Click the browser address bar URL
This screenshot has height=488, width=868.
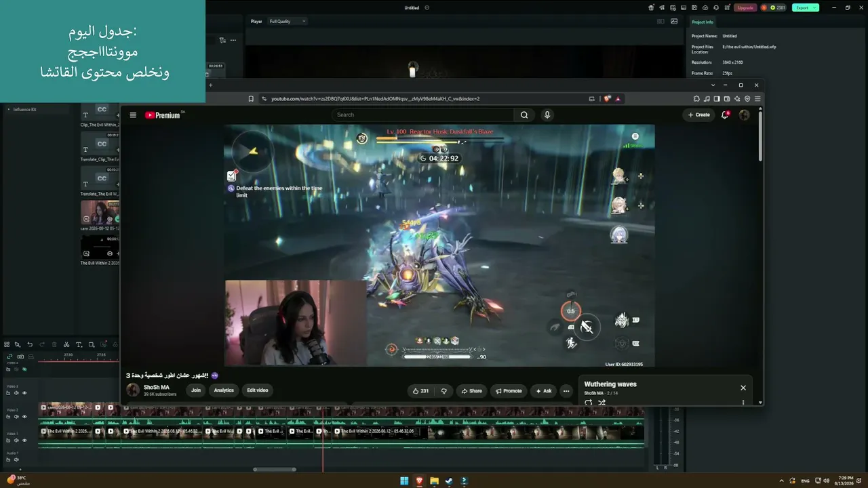[375, 99]
